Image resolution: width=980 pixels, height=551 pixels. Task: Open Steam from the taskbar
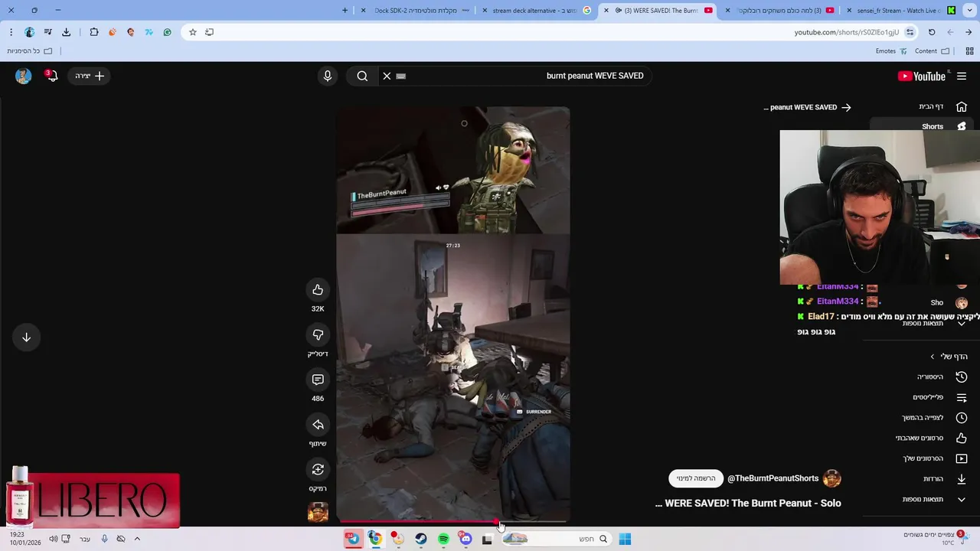[x=421, y=539]
